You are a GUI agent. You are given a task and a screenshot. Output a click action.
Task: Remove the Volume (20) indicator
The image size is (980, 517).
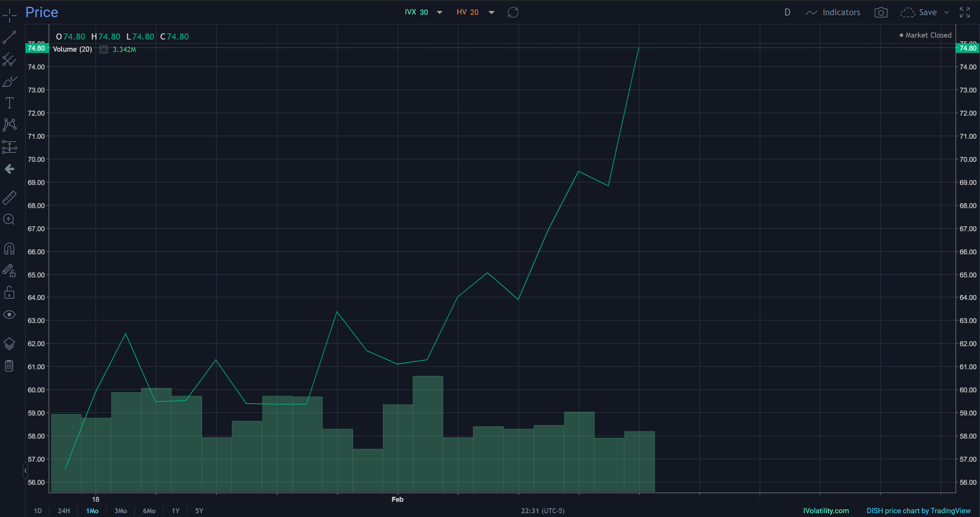click(x=103, y=49)
